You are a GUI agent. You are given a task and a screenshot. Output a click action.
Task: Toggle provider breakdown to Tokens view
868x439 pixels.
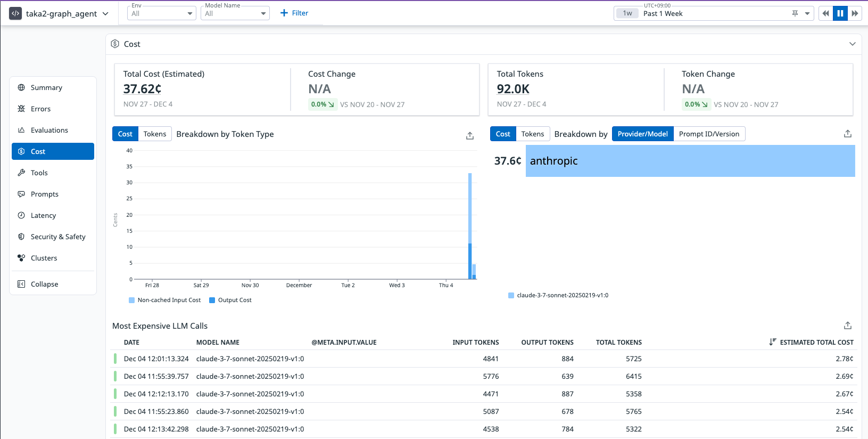pyautogui.click(x=532, y=134)
